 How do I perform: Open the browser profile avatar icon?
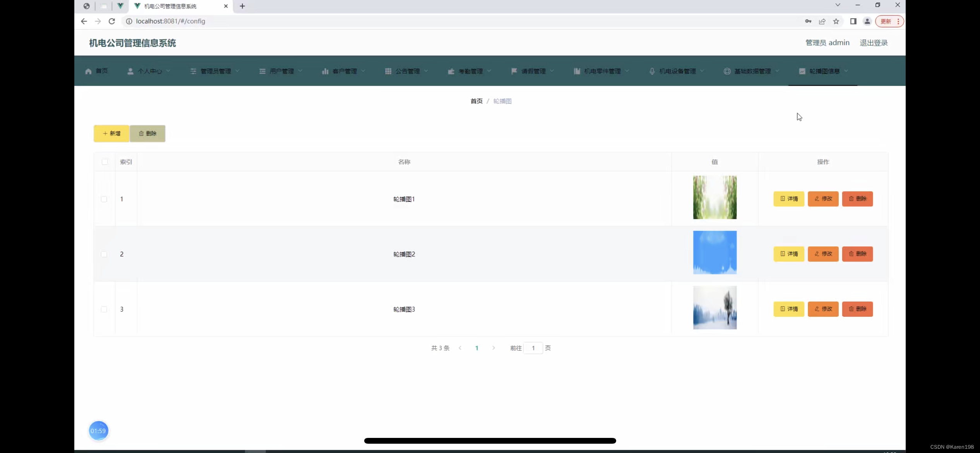coord(867,21)
